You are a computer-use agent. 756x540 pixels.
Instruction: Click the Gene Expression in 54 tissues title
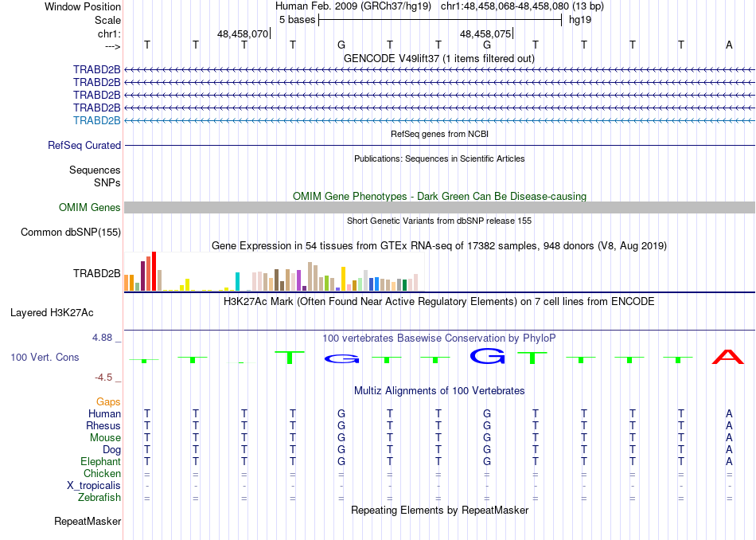[439, 245]
